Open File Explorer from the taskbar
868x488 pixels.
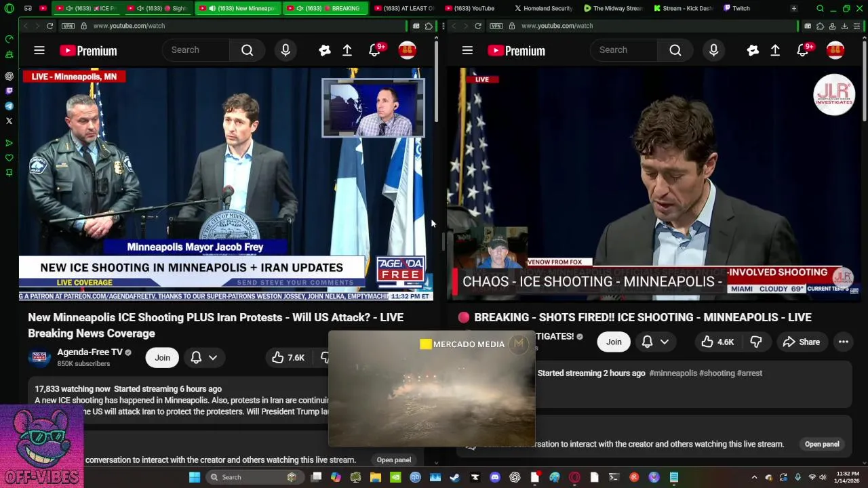tap(375, 477)
